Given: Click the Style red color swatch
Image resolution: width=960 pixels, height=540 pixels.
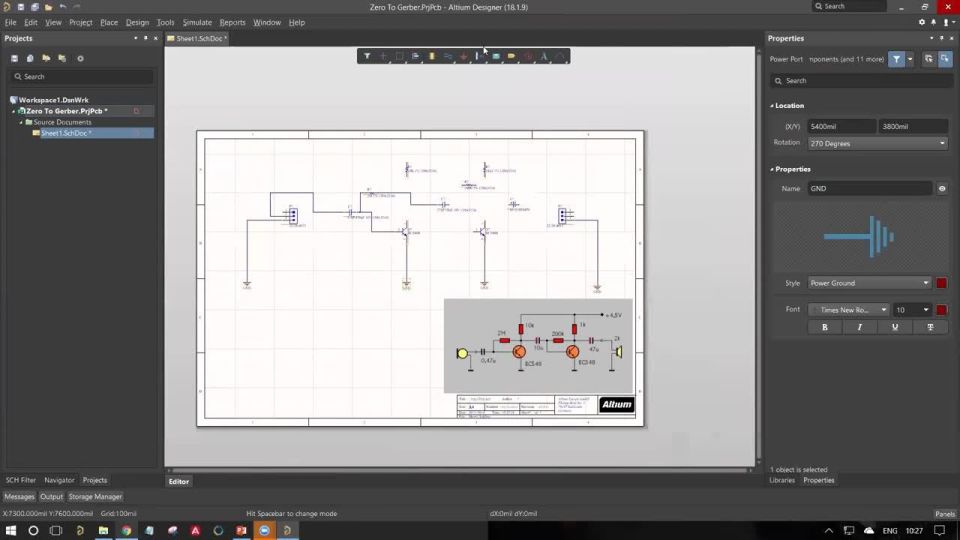Looking at the screenshot, I should pos(942,283).
